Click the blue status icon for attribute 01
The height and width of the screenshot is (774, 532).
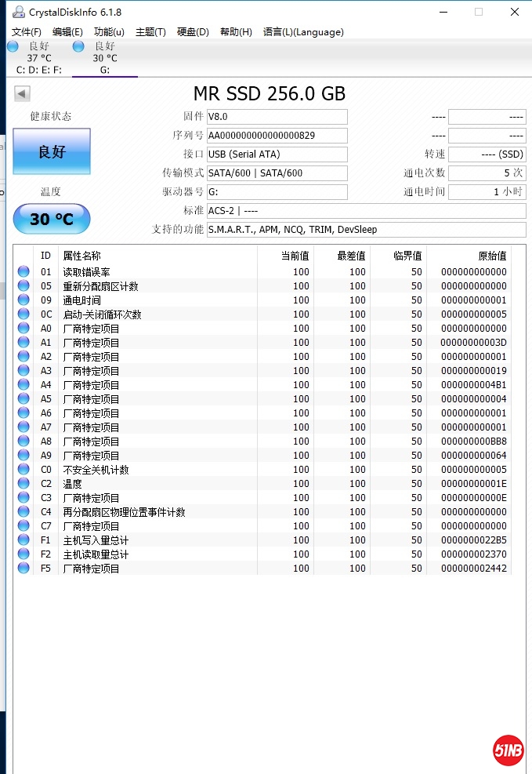(24, 272)
